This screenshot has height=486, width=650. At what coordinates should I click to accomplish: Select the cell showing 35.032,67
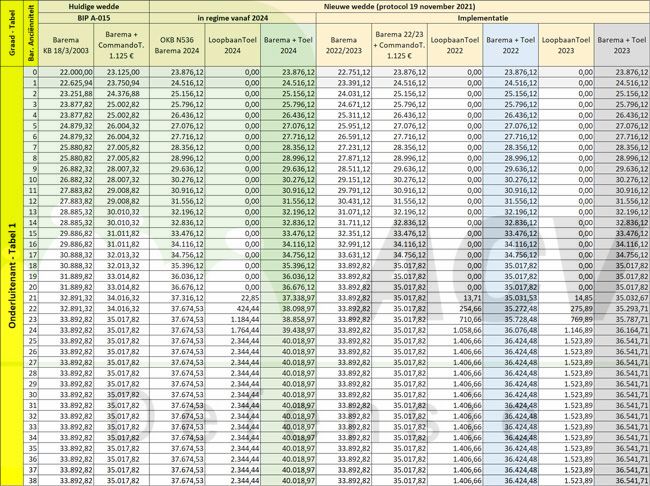pyautogui.click(x=621, y=298)
